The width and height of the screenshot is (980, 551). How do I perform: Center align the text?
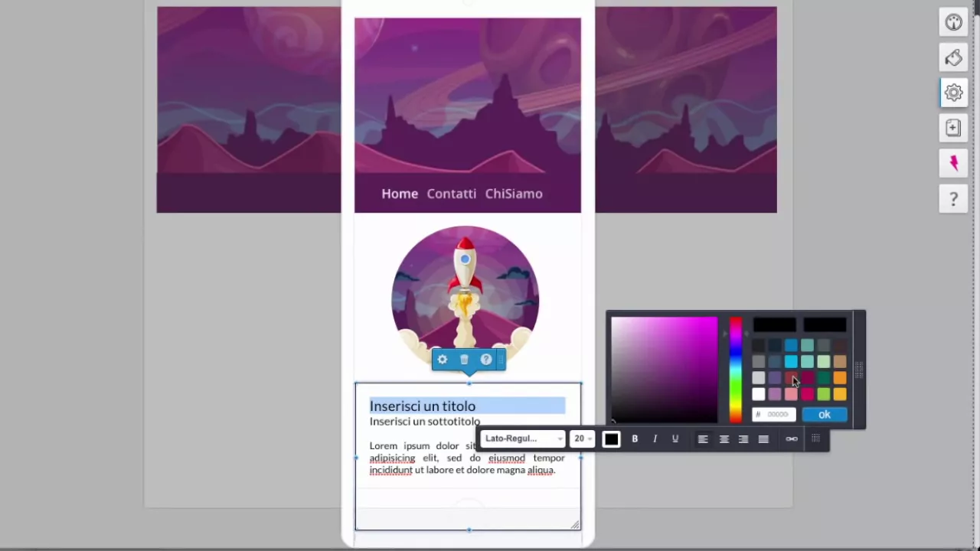pos(724,439)
